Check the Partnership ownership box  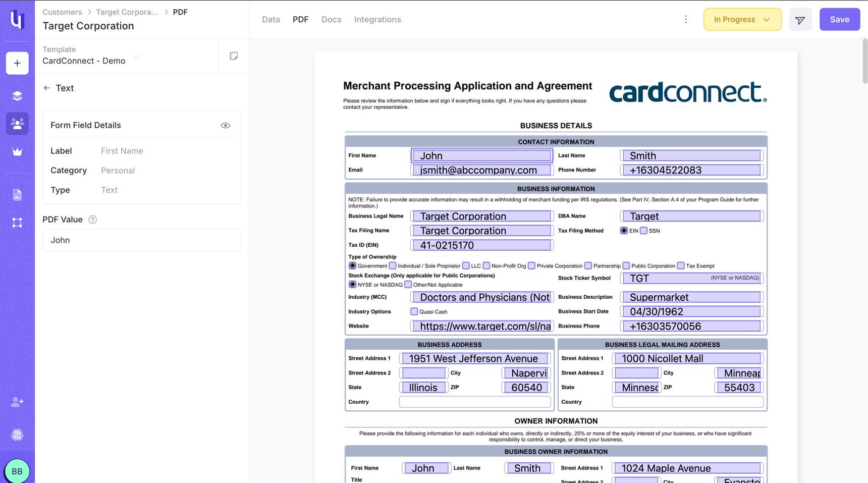[x=588, y=265]
